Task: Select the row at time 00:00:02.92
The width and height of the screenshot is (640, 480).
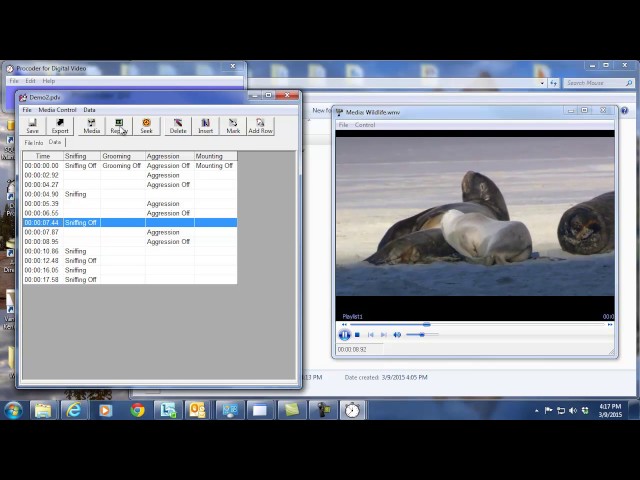Action: (130, 175)
